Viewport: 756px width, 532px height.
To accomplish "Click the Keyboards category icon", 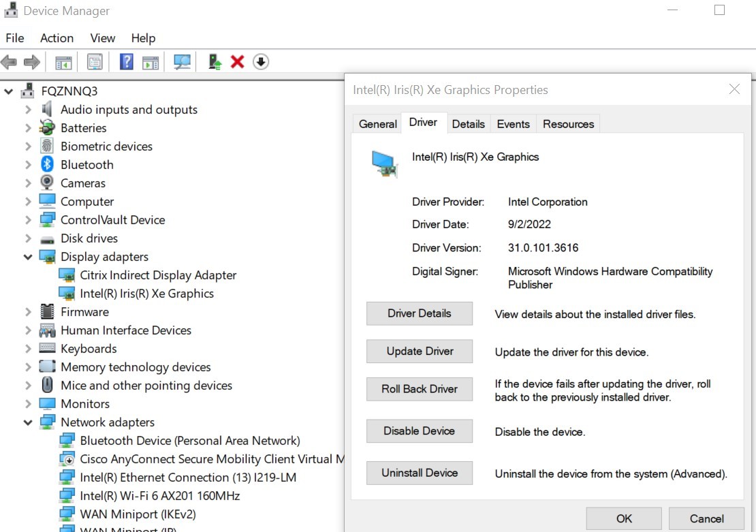I will [47, 348].
